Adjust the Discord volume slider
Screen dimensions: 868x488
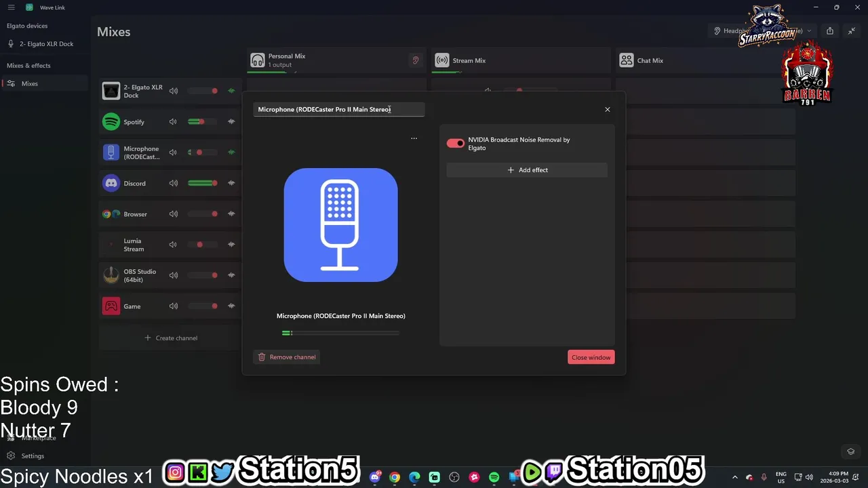pyautogui.click(x=202, y=183)
